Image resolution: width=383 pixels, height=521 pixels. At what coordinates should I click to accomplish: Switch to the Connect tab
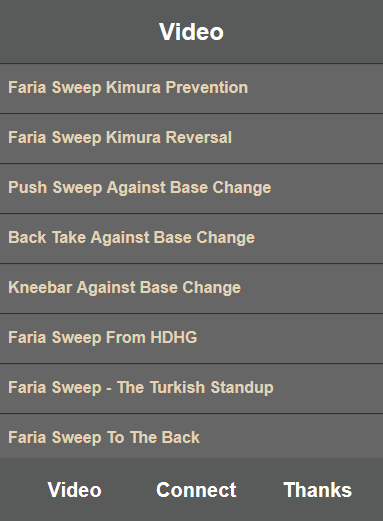tap(196, 490)
